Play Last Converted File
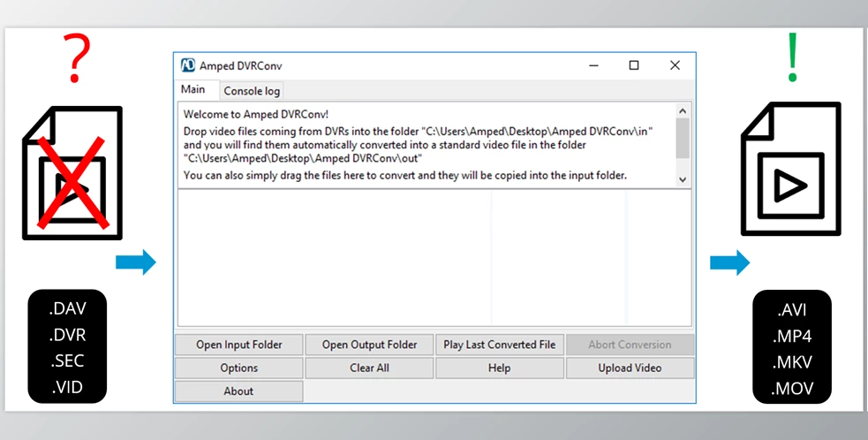 click(x=499, y=345)
